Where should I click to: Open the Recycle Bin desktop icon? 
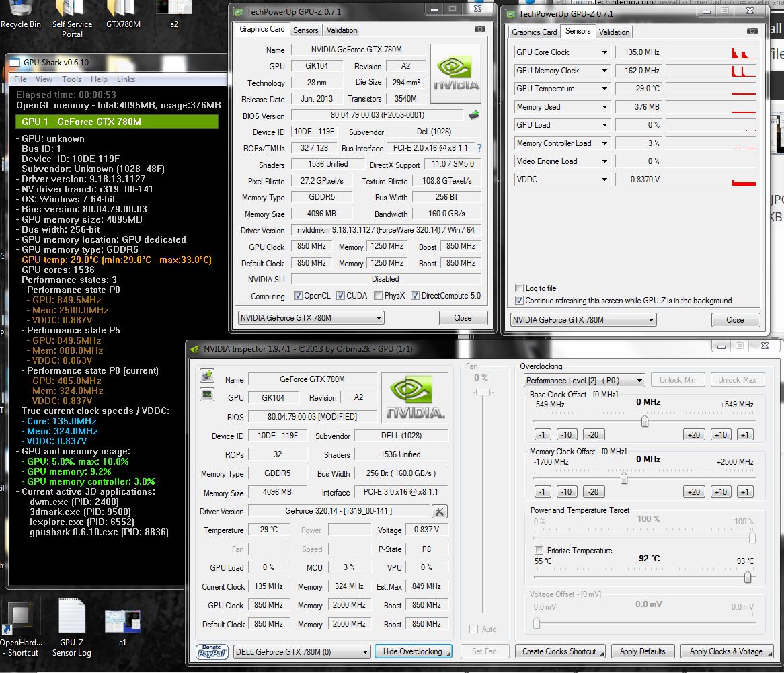point(20,14)
